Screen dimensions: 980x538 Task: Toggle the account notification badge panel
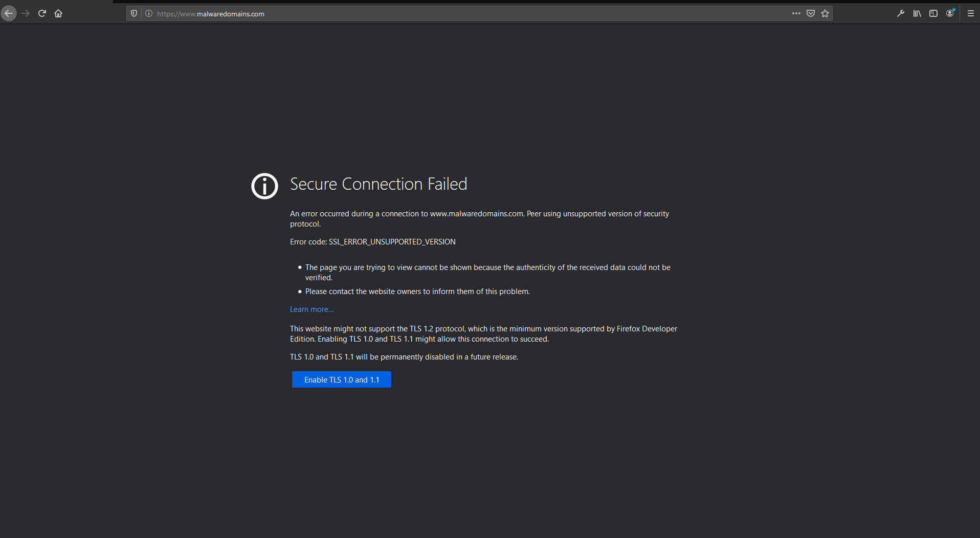coord(954,9)
